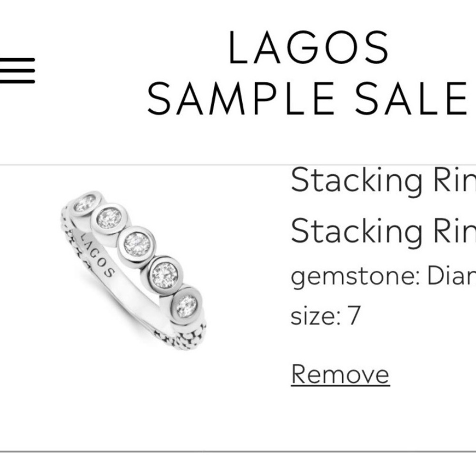The image size is (476, 476).
Task: Select the size 7 detail text
Action: [324, 314]
